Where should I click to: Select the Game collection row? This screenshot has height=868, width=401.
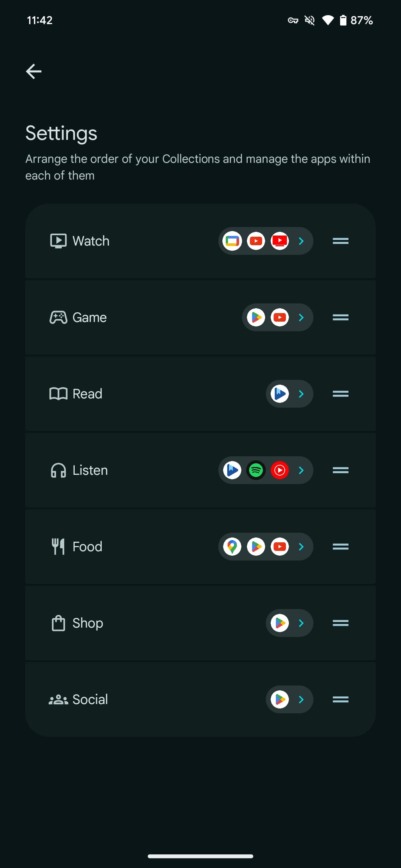click(200, 318)
